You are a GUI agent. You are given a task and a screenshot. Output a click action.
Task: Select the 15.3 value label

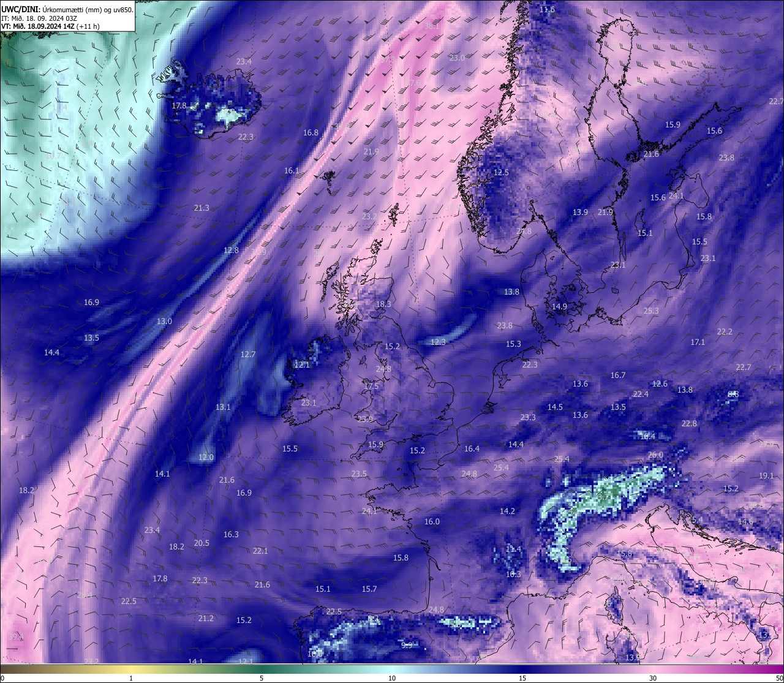pos(513,344)
